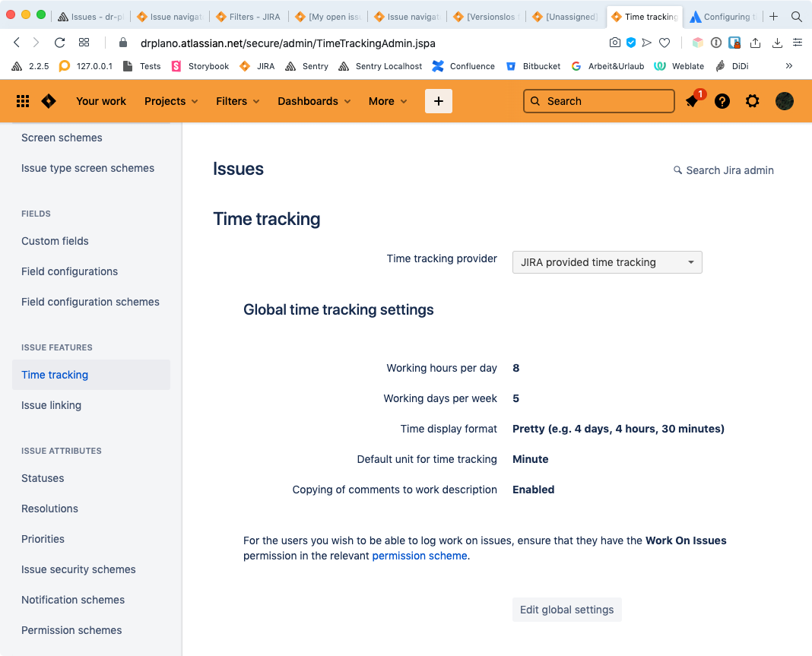Open Custom fields in the sidebar

[55, 241]
